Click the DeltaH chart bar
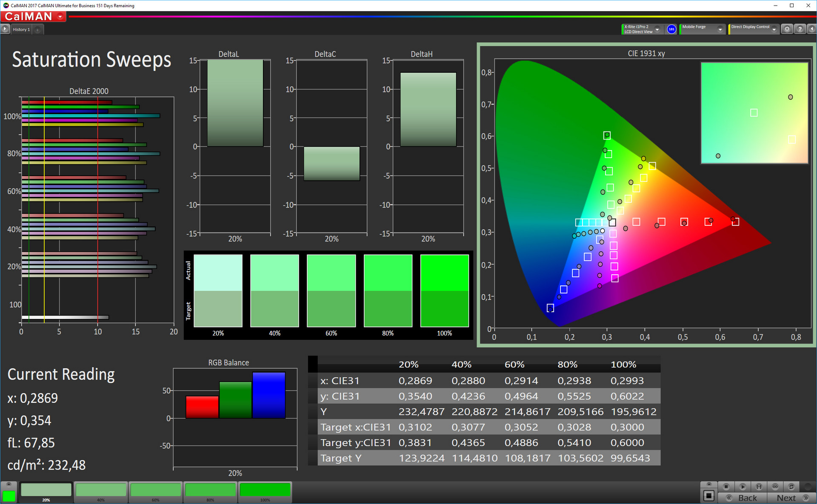 [428, 110]
